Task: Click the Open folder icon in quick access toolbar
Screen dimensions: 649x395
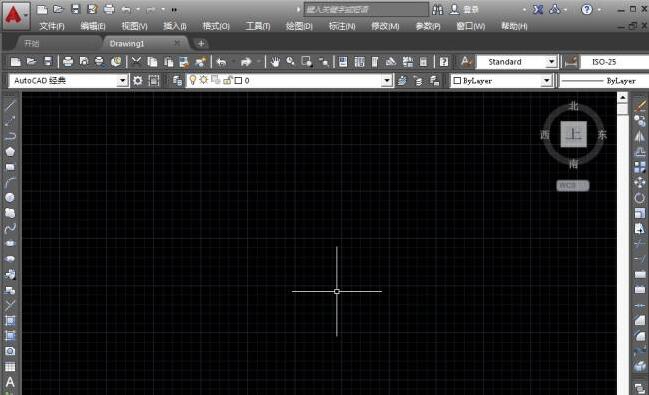Action: 58,9
